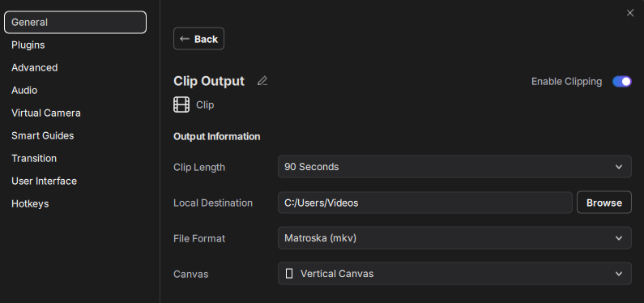Show User Interface settings
The width and height of the screenshot is (644, 303).
click(x=44, y=181)
